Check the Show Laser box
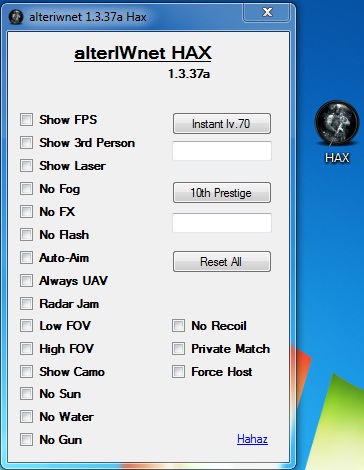The image size is (364, 470). tap(26, 166)
